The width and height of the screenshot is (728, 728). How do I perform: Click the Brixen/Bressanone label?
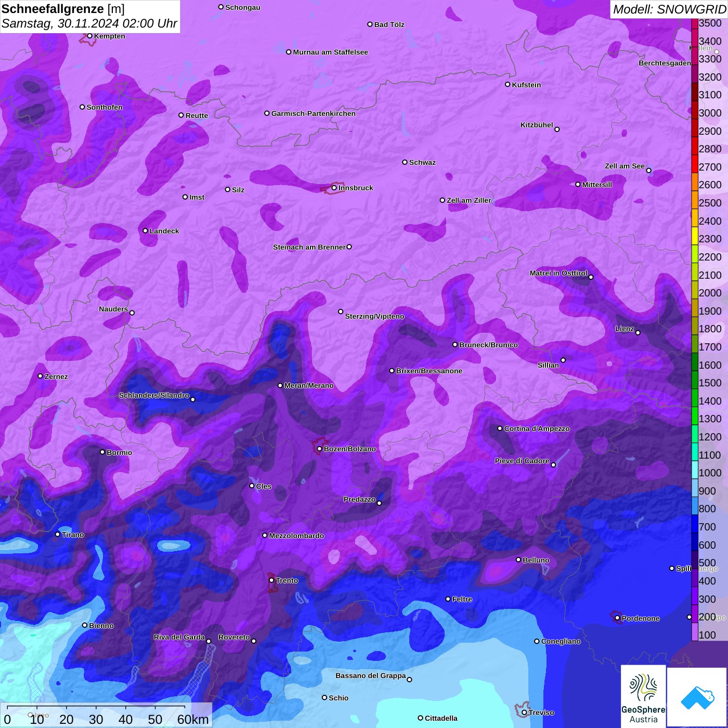click(429, 371)
